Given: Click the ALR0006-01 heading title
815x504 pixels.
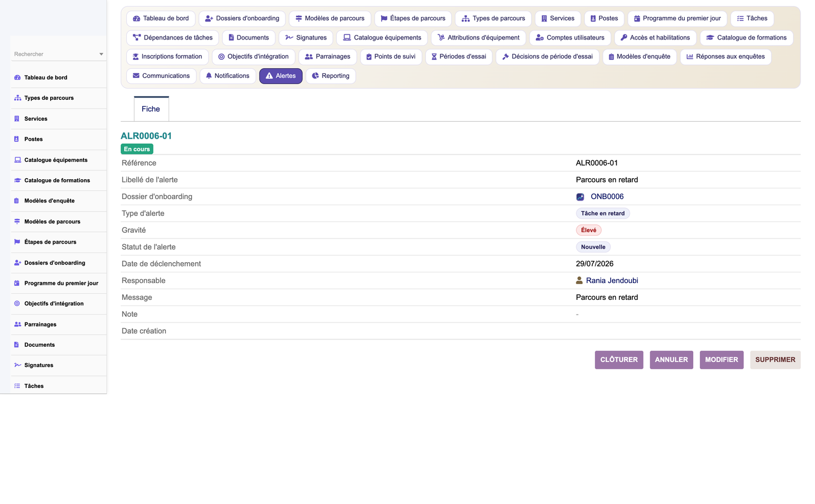Looking at the screenshot, I should coord(146,136).
